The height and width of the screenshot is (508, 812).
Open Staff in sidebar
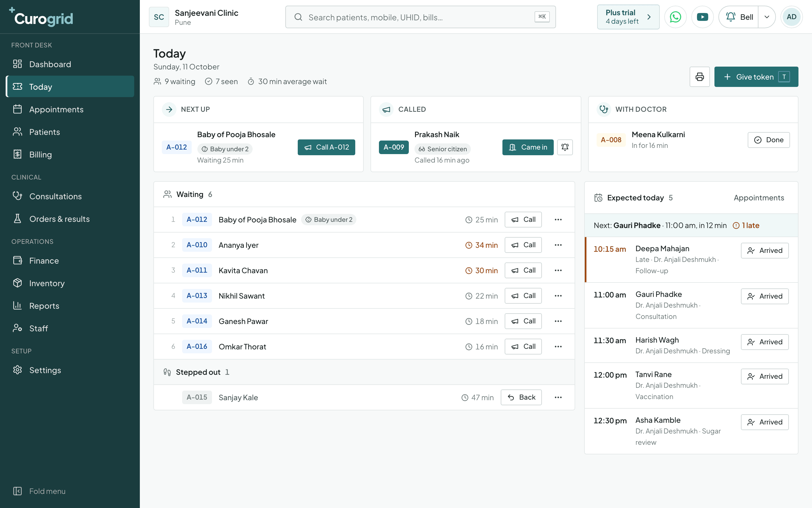pyautogui.click(x=70, y=328)
